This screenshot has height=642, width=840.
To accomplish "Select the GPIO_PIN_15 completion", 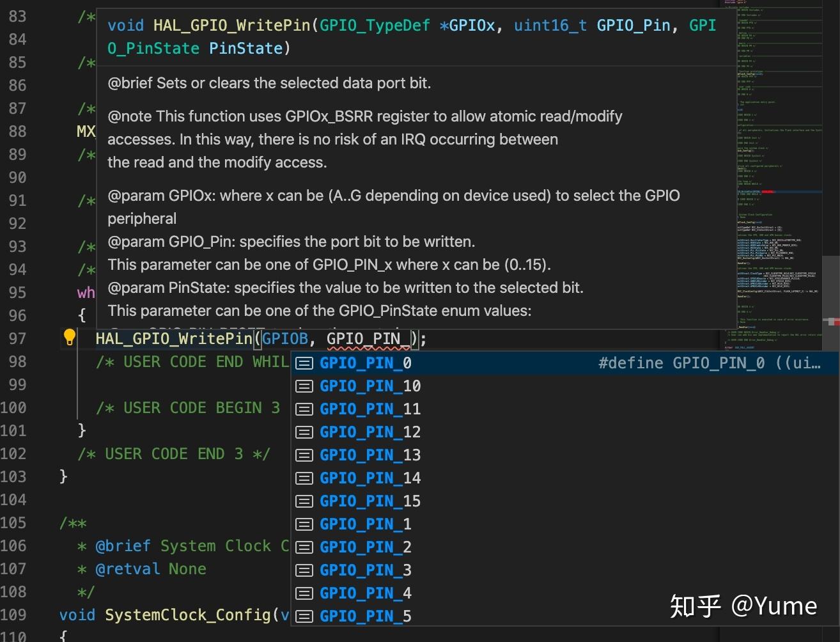I will 565,501.
